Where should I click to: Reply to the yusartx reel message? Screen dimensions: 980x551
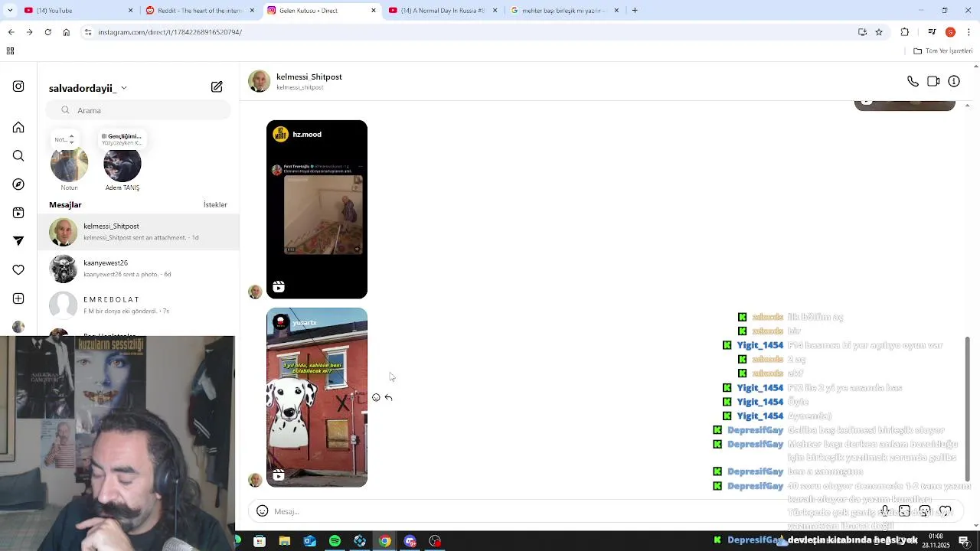[x=389, y=397]
